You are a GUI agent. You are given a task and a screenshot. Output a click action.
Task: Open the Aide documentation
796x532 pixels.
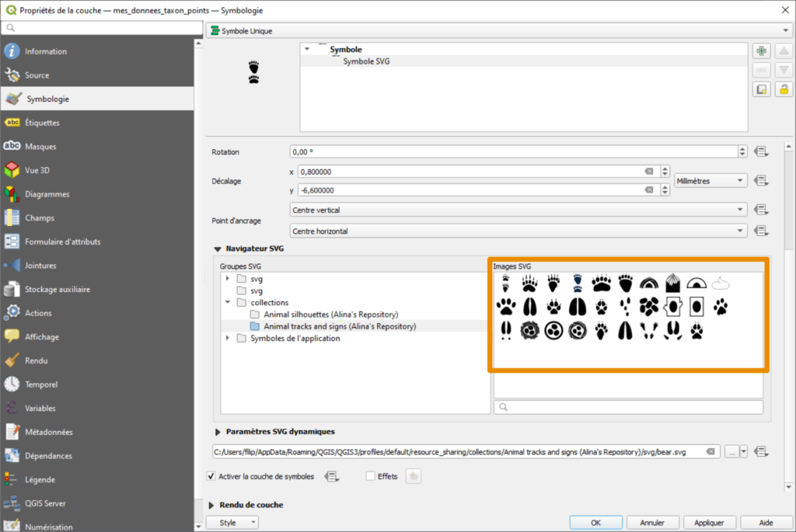coord(766,522)
